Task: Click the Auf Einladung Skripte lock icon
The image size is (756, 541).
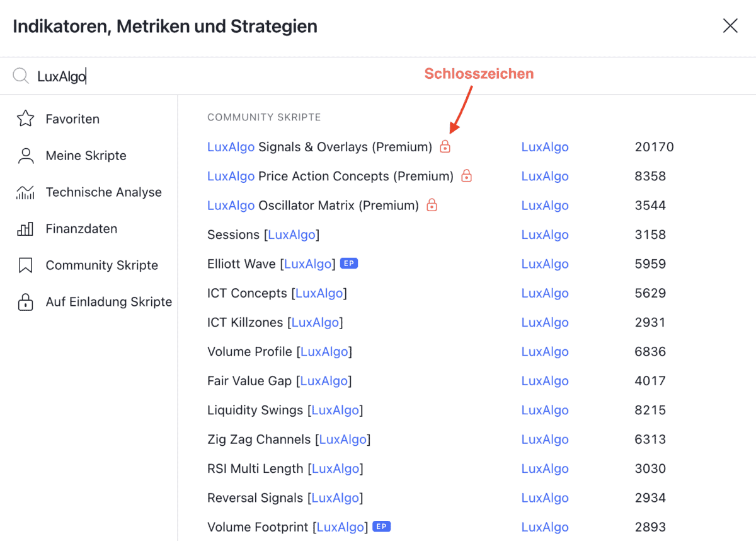Action: (25, 301)
